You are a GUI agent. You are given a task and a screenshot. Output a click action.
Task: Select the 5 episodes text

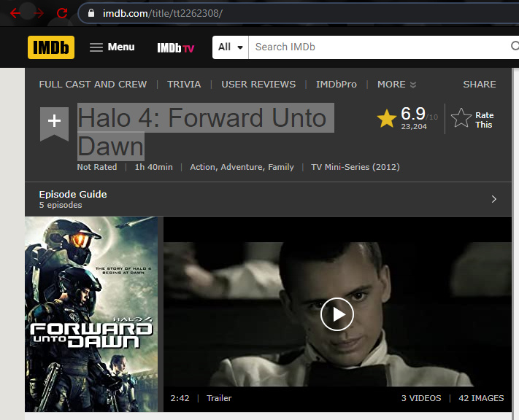pos(61,205)
